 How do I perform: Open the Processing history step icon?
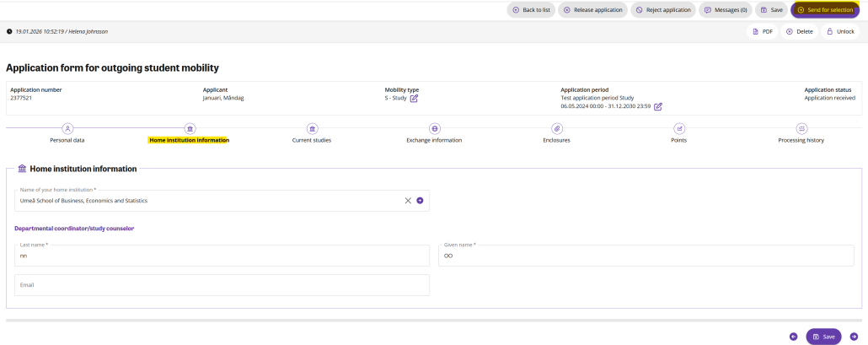(x=801, y=128)
